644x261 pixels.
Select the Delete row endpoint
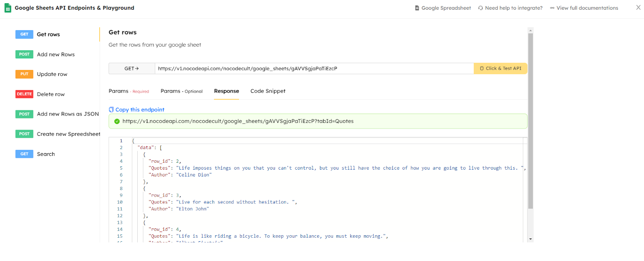(51, 94)
